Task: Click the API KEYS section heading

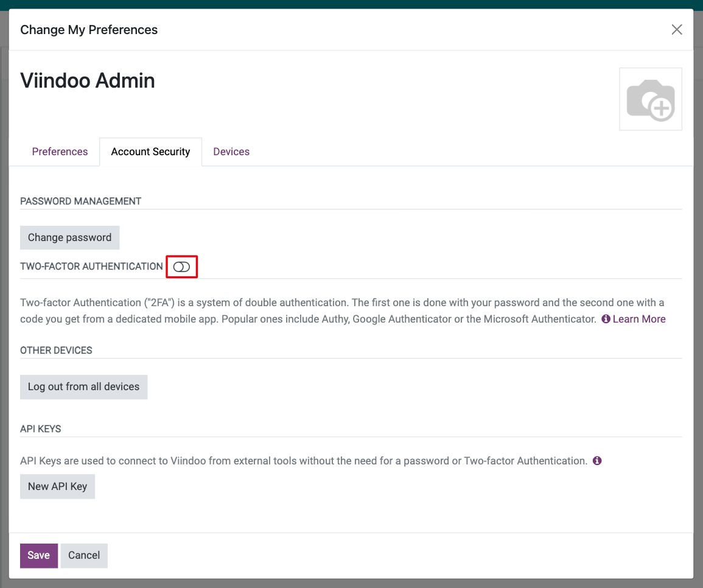Action: point(40,429)
